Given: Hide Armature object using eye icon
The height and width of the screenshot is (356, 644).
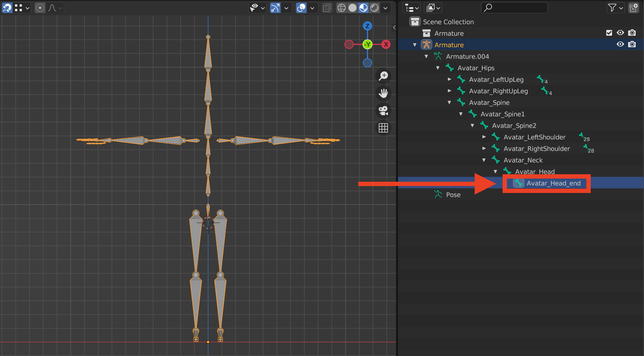Looking at the screenshot, I should (x=620, y=44).
